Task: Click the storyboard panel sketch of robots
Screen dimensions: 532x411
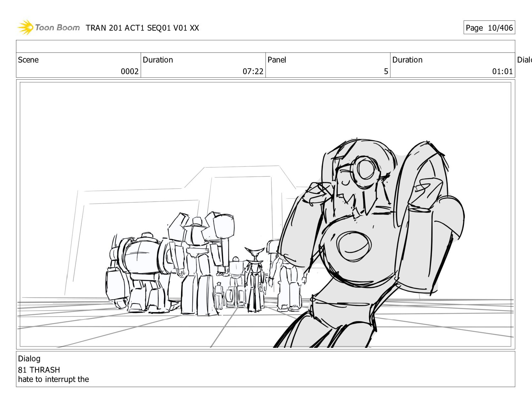Action: (x=265, y=214)
